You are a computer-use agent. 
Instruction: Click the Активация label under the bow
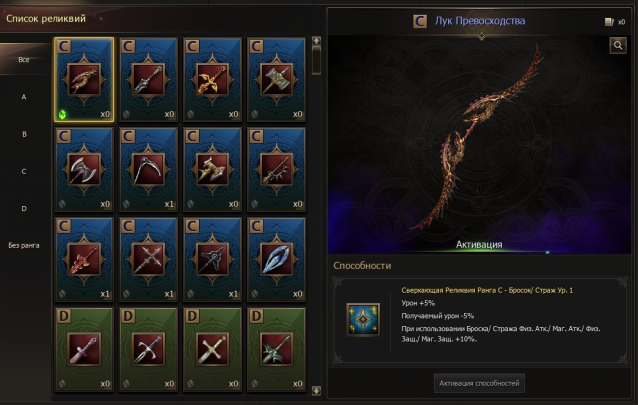pyautogui.click(x=479, y=244)
